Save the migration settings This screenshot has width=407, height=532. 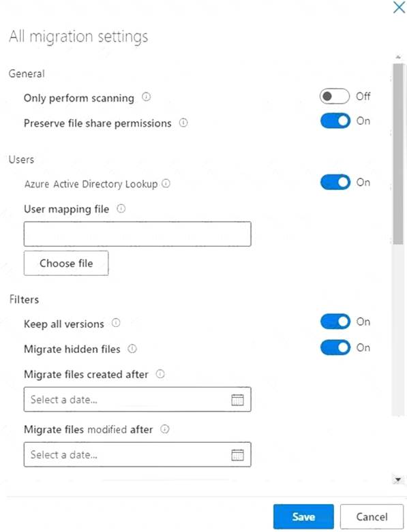303,517
